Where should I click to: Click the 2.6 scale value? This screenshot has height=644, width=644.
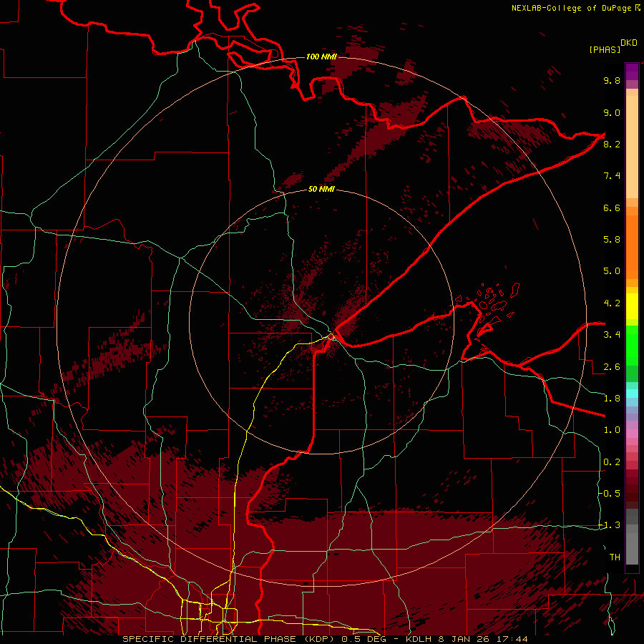point(612,367)
